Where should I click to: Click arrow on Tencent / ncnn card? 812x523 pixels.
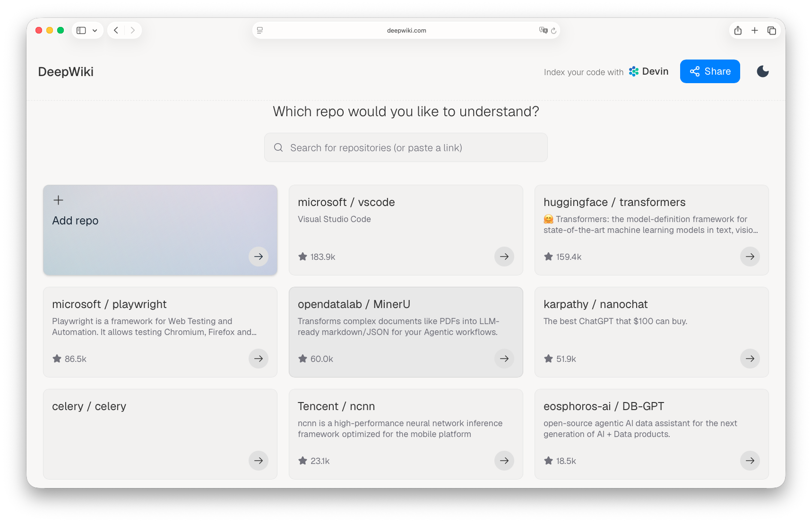click(504, 461)
